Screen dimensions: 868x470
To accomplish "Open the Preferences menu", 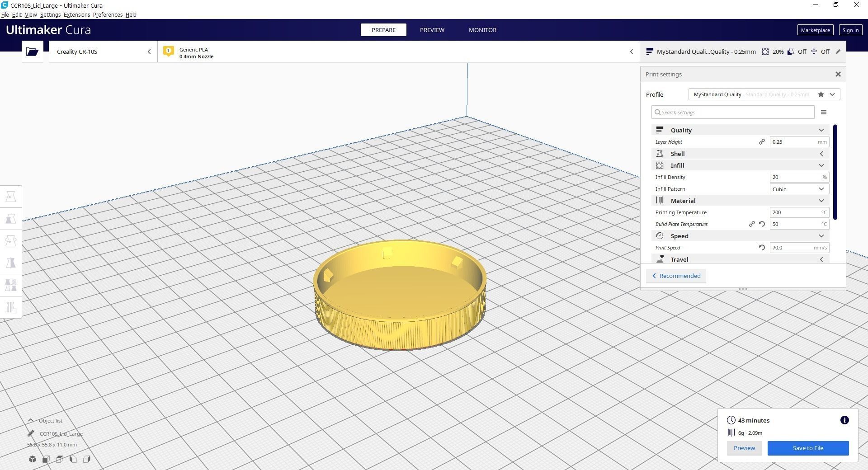I will (108, 15).
